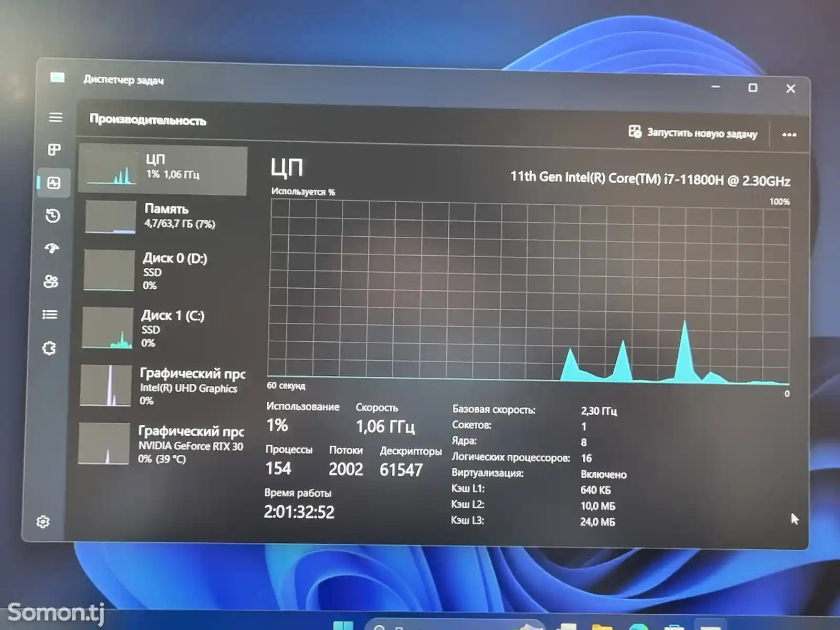This screenshot has height=630, width=840.
Task: Click the Кэш L2 value 10,0 МБ
Action: tap(597, 506)
